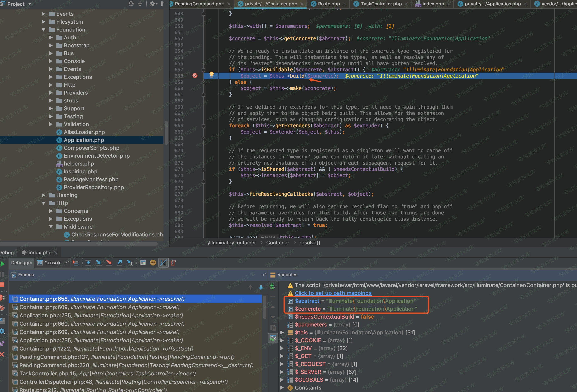This screenshot has height=392, width=577.
Task: Click Show Execution Point icon
Action: (75, 263)
